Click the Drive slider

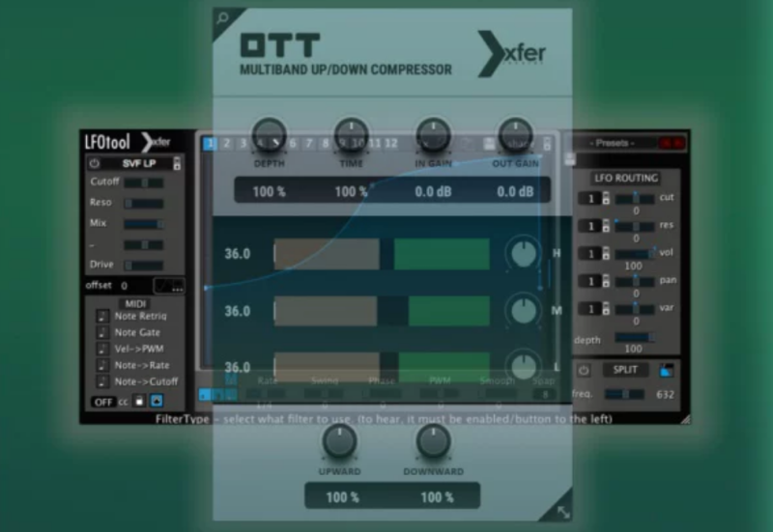click(143, 266)
